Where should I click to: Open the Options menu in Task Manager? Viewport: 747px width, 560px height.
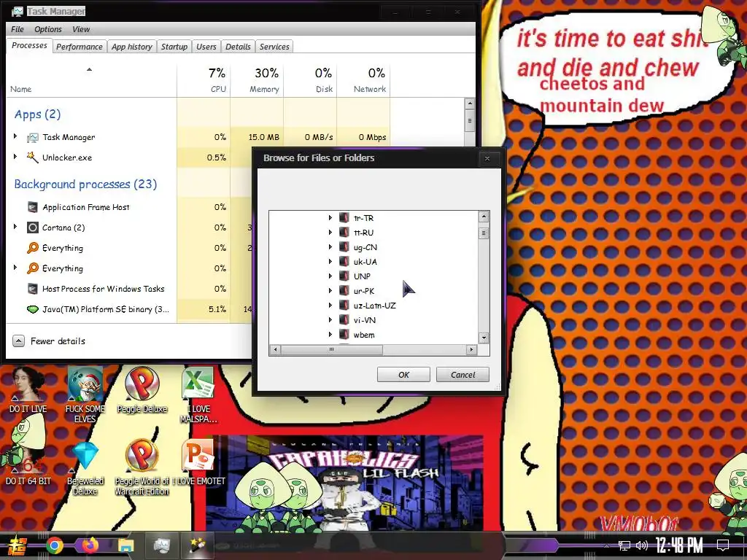pos(47,29)
